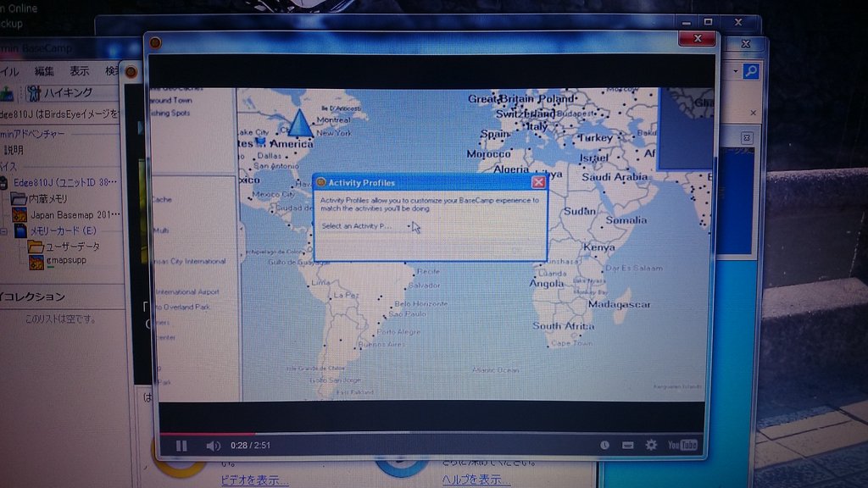This screenshot has width=868, height=488.
Task: Open video on YouTube logo
Action: tap(682, 445)
